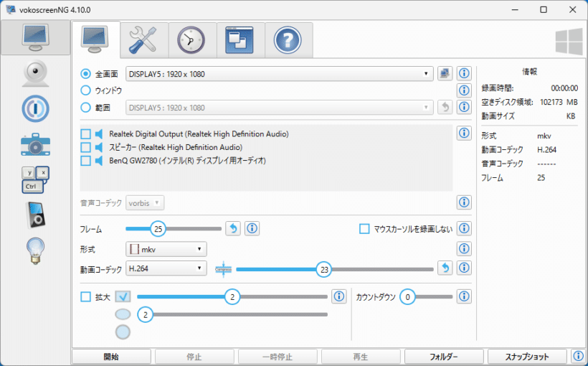Switch to the screen recording monitor tab
The image size is (588, 366).
[x=95, y=39]
